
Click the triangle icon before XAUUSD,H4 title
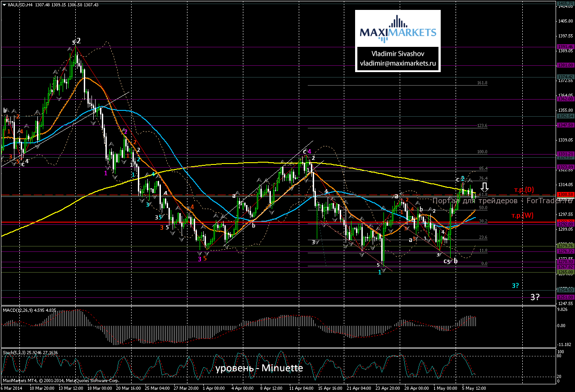coord(4,5)
